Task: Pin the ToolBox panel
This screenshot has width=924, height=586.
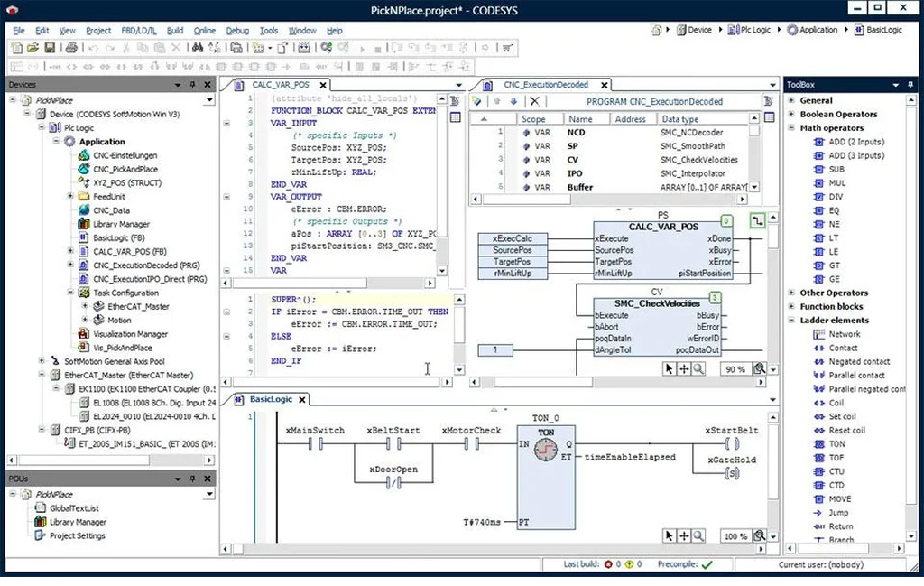Action: point(910,84)
